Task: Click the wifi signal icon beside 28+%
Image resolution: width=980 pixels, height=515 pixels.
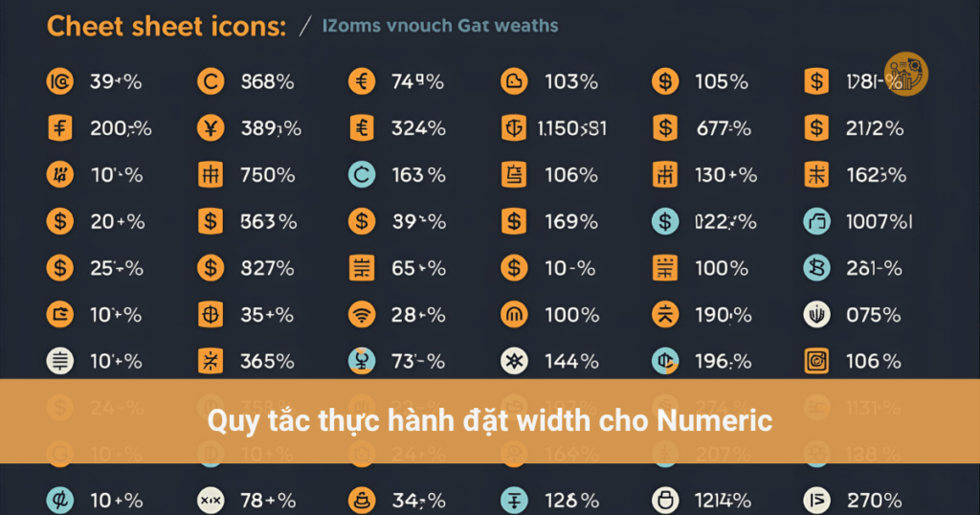Action: click(362, 314)
